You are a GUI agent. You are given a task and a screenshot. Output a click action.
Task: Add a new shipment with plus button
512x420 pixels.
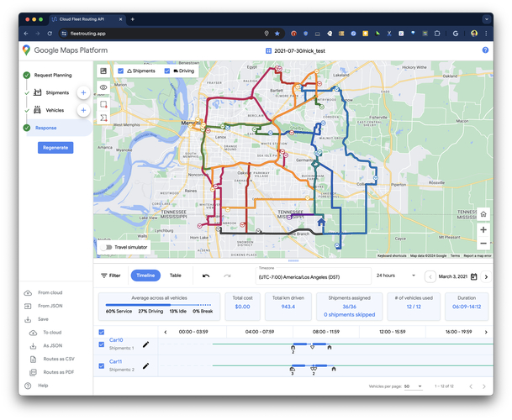(x=83, y=92)
